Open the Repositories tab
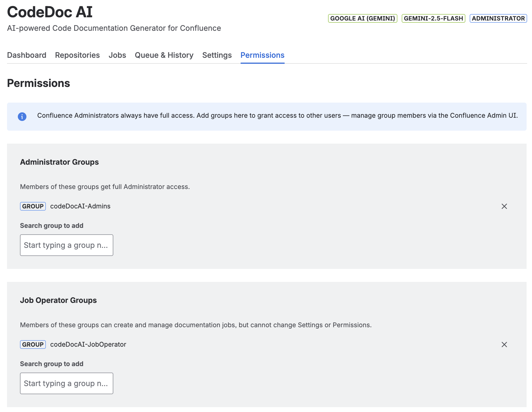The height and width of the screenshot is (412, 532). coord(77,55)
